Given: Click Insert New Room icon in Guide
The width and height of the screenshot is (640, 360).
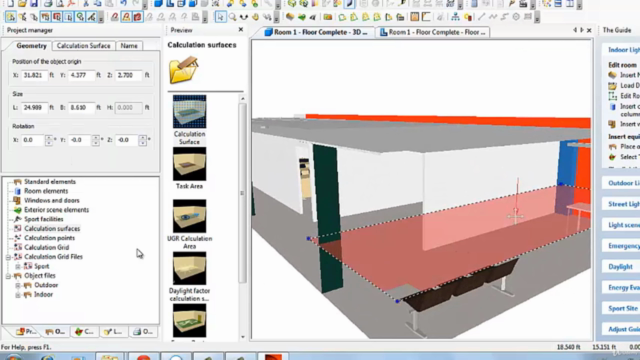Looking at the screenshot, I should pos(612,75).
